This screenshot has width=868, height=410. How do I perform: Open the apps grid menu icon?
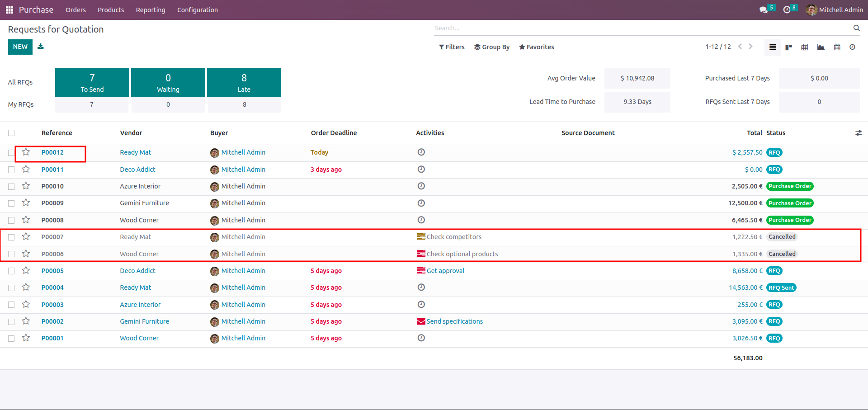click(9, 10)
